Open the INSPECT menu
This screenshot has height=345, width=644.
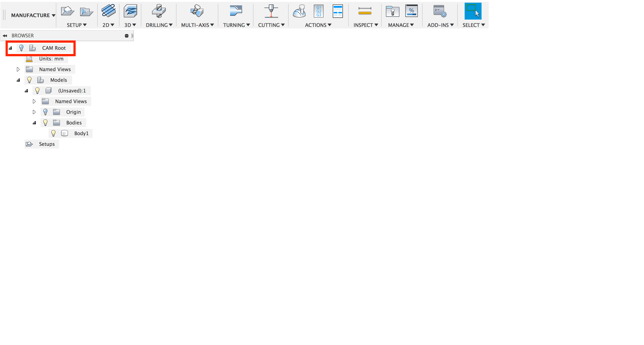[x=365, y=25]
